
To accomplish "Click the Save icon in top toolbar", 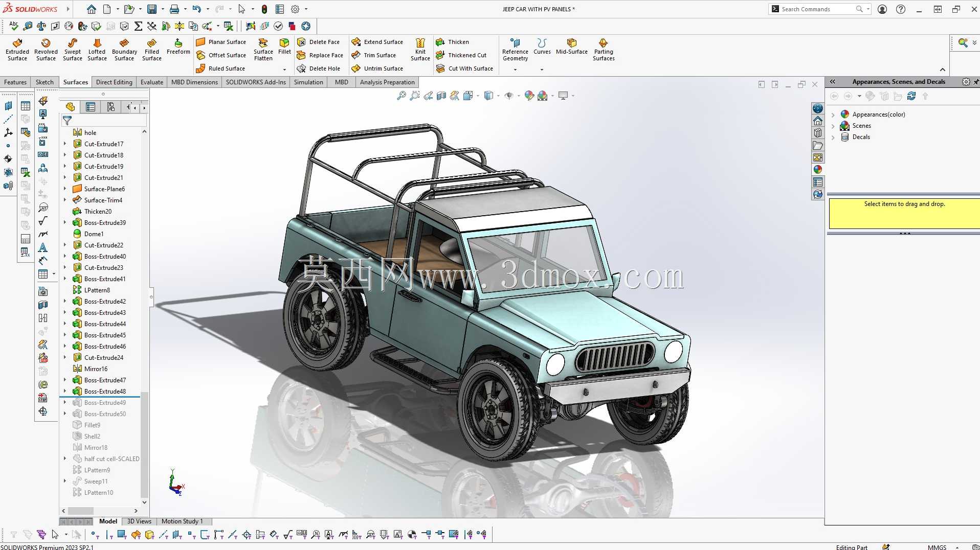I will coord(152,9).
